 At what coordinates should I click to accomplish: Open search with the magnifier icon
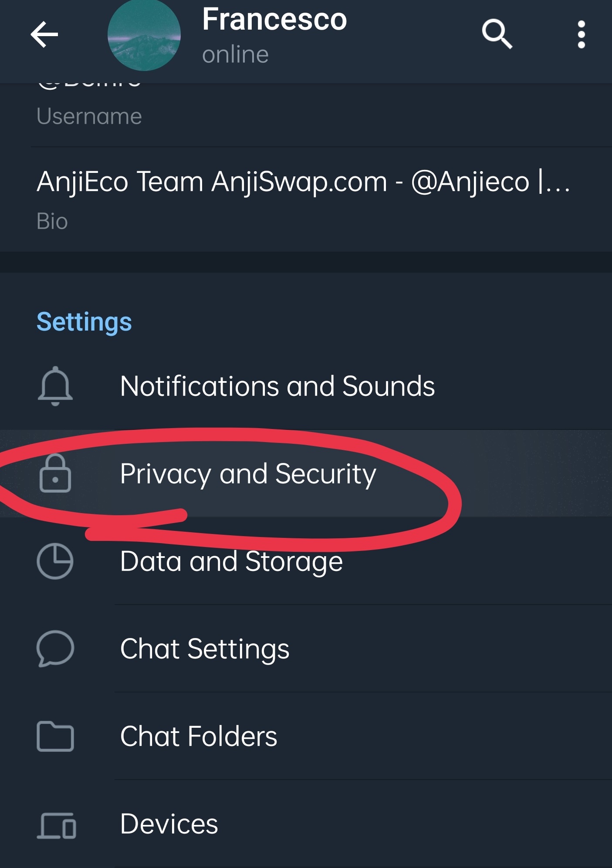pyautogui.click(x=497, y=34)
